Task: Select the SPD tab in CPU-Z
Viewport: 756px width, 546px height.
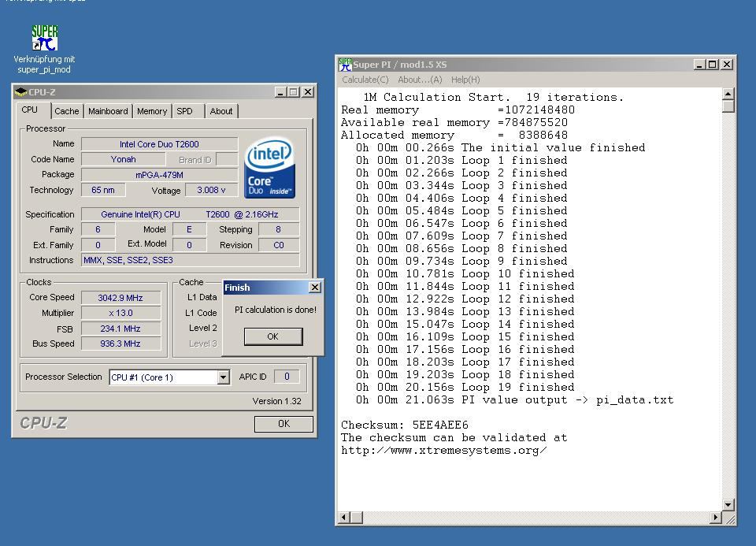Action: 184,111
